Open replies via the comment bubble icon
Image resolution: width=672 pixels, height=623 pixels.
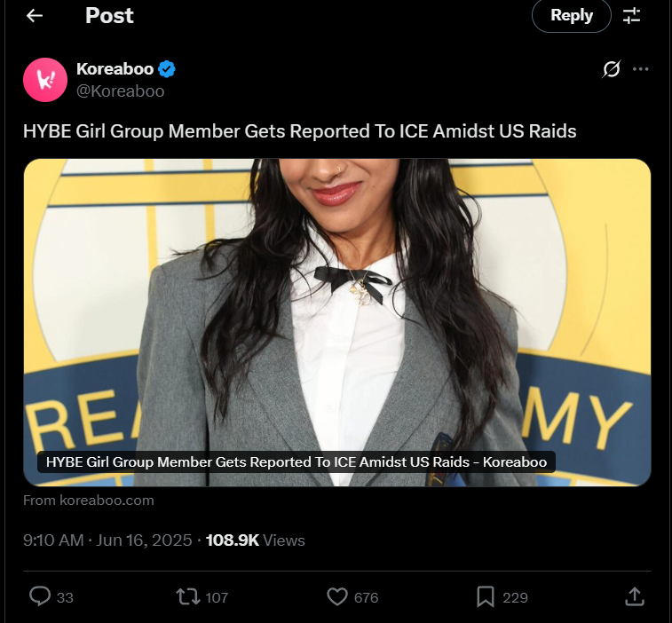coord(40,596)
